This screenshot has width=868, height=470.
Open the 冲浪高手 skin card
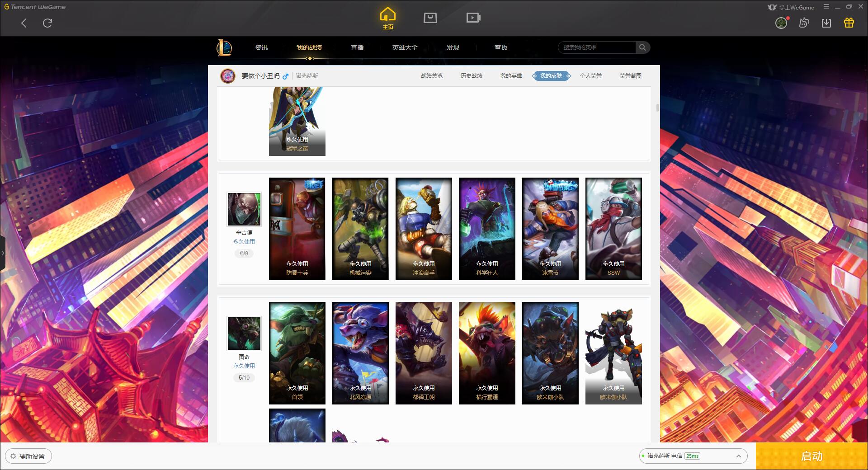(x=424, y=229)
